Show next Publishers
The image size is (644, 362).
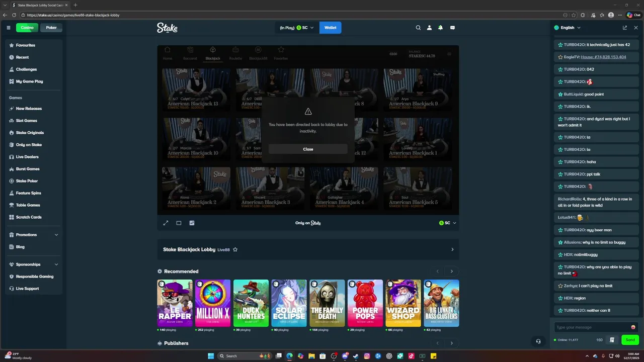point(451,343)
